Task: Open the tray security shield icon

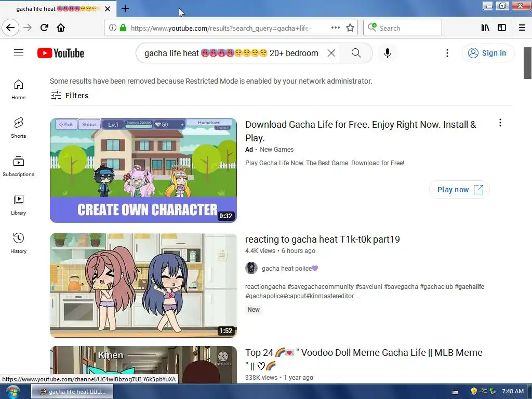Action: tap(474, 392)
